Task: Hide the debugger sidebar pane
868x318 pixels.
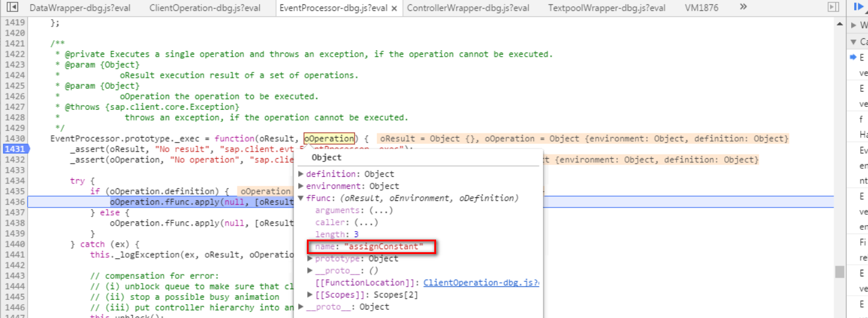Action: pyautogui.click(x=834, y=7)
